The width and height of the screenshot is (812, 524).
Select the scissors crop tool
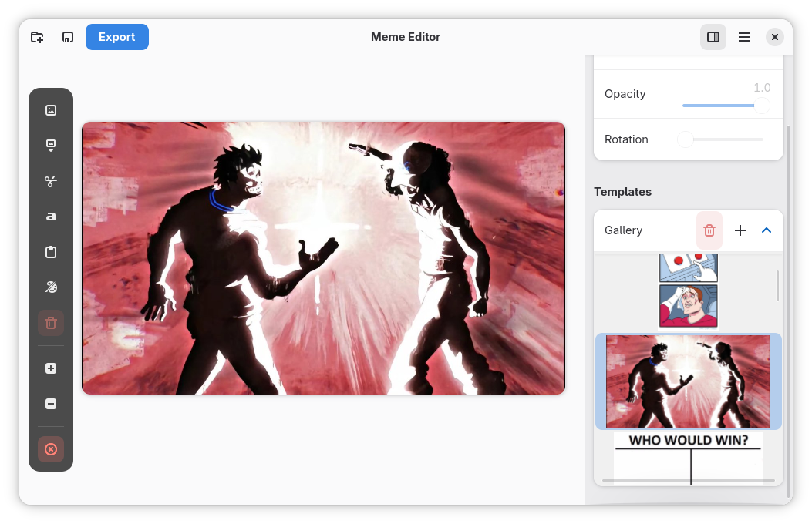click(x=51, y=181)
